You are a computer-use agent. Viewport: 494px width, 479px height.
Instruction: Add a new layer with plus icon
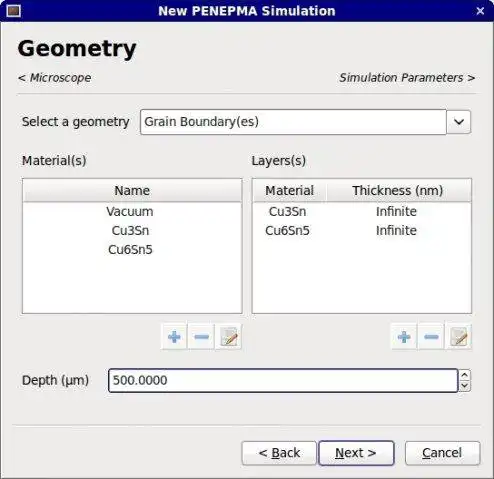point(404,337)
